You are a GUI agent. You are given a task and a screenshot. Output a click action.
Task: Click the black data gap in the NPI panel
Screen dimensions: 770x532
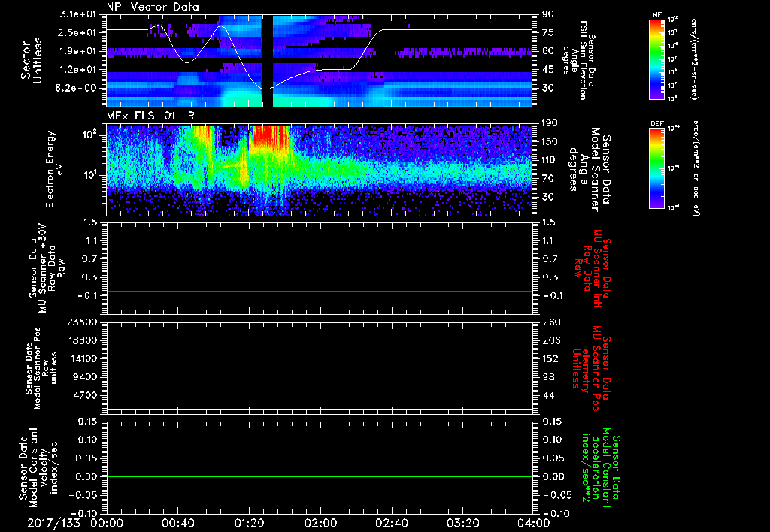(268, 60)
